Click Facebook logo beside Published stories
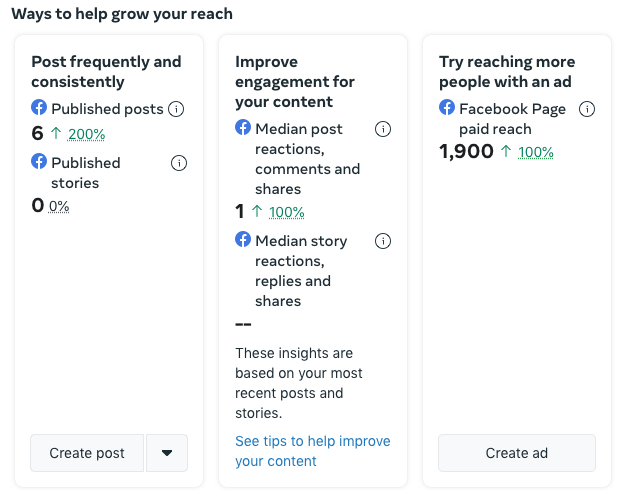The width and height of the screenshot is (621, 492). click(39, 161)
